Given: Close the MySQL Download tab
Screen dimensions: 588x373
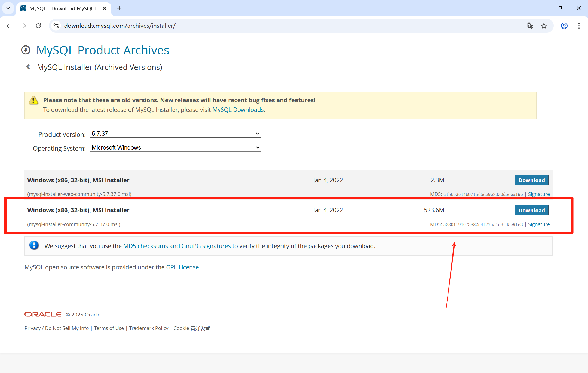Looking at the screenshot, I should pos(105,8).
